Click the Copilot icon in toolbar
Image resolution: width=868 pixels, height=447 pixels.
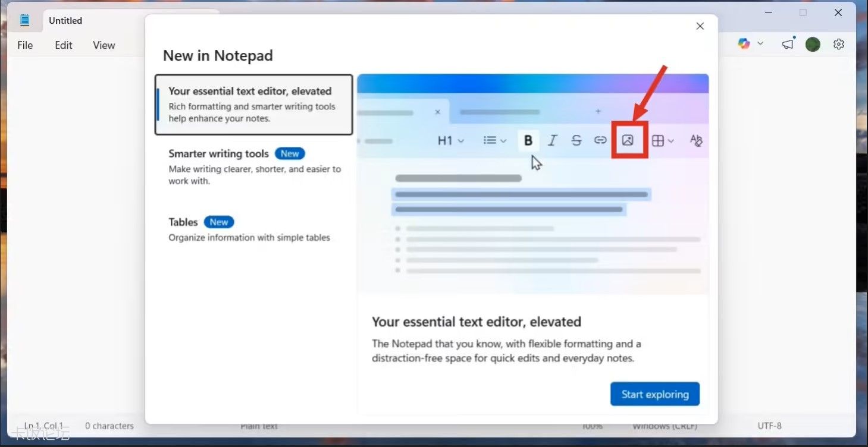pyautogui.click(x=744, y=44)
